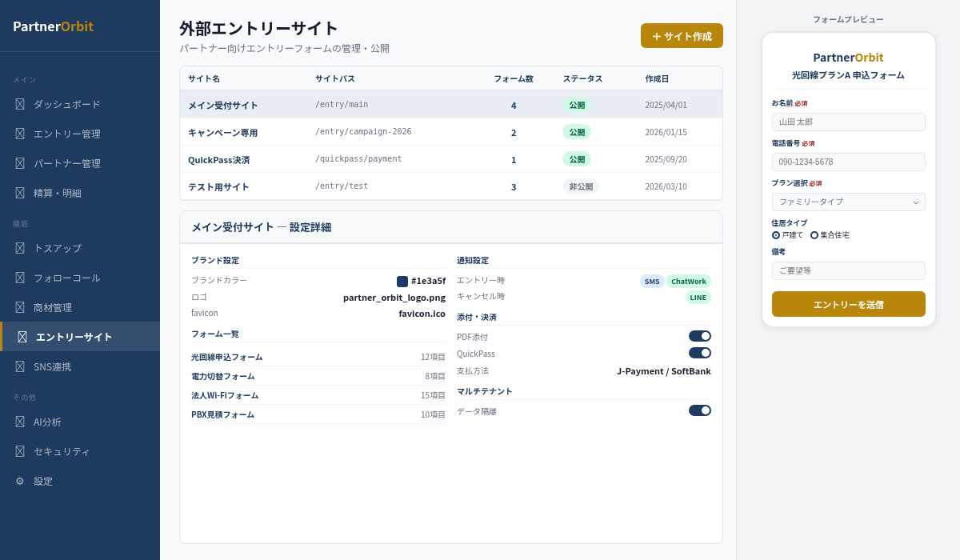Click the brand color swatch #1e3a5f
Viewport: 960px width, 560px height.
pos(402,282)
